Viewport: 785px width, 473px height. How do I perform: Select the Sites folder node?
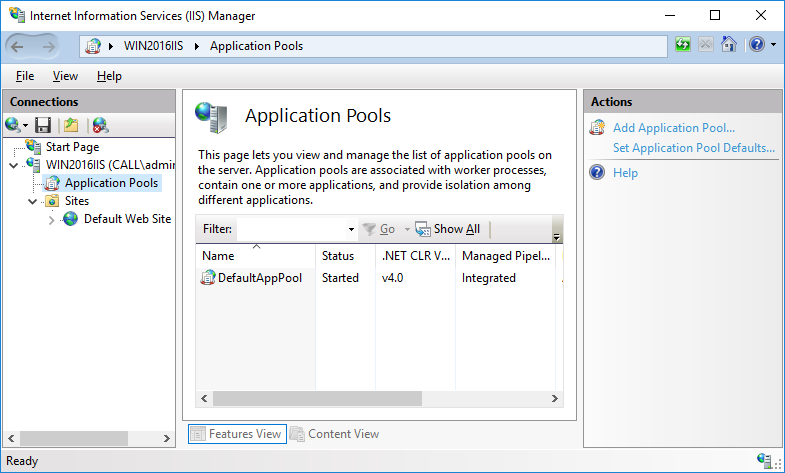tap(77, 201)
